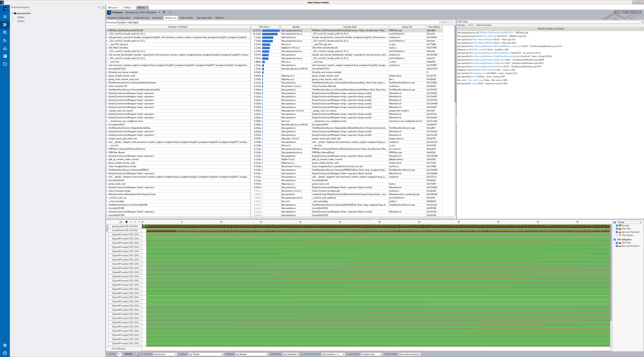
Task: Click the open folder icon in blue sidebar
Action: [5, 64]
